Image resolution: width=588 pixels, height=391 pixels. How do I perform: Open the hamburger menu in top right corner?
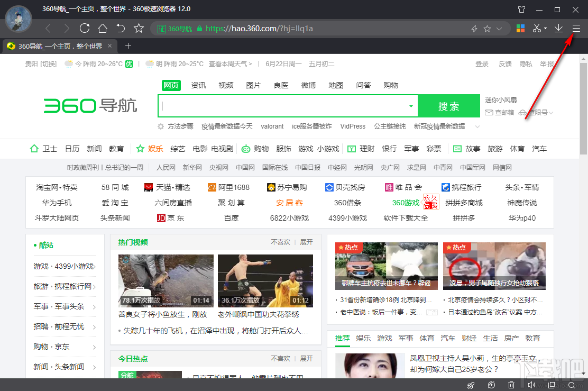[x=577, y=29]
